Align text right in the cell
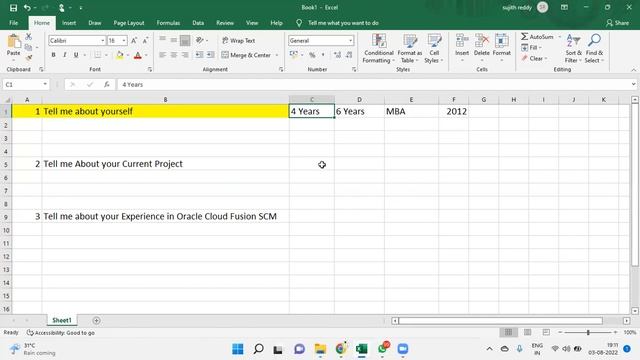640x360 pixels. point(185,55)
